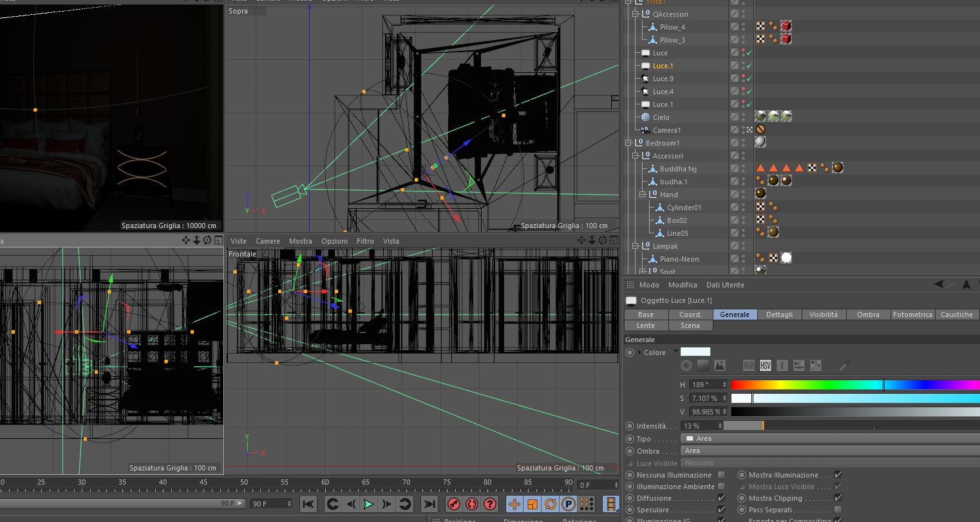Viewport: 980px width, 522px height.
Task: Open the Dati Utente menu
Action: [x=724, y=285]
